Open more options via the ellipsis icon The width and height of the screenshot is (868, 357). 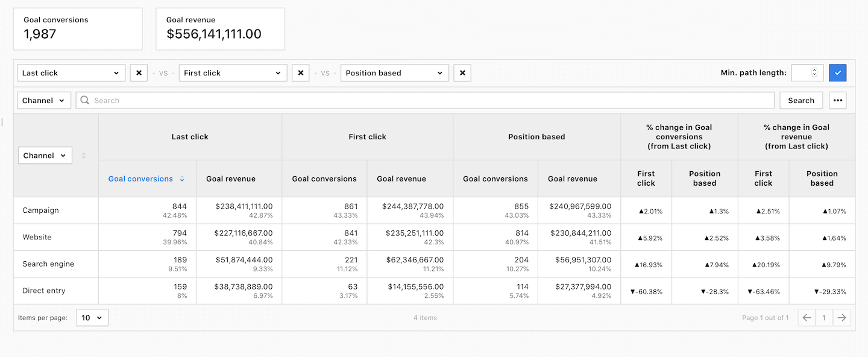coord(838,100)
